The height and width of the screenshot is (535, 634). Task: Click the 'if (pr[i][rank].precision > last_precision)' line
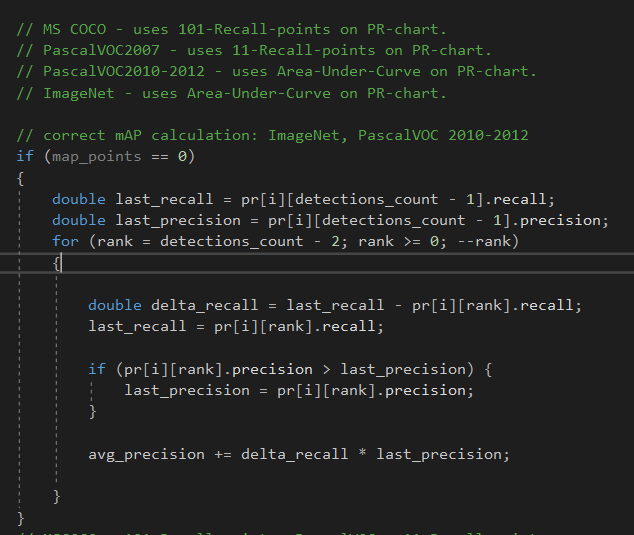point(290,369)
